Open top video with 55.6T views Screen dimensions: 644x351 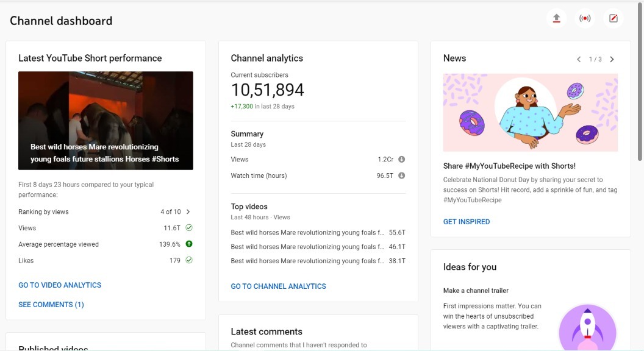tap(318, 232)
